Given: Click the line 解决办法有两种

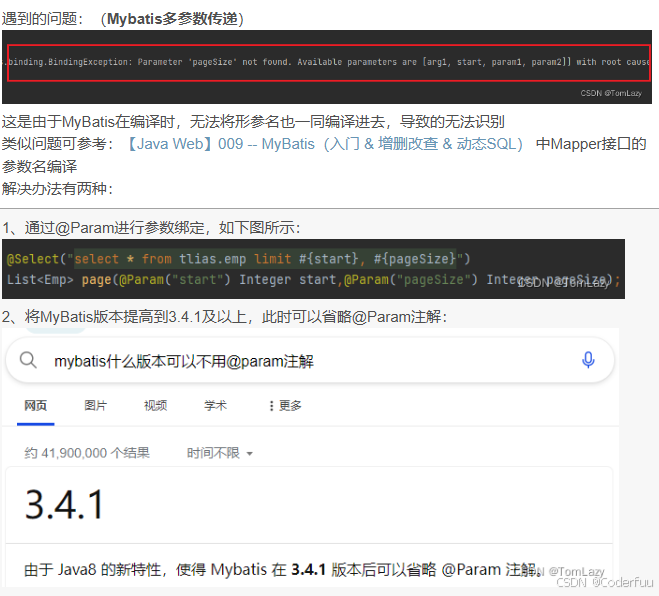Looking at the screenshot, I should (58, 189).
